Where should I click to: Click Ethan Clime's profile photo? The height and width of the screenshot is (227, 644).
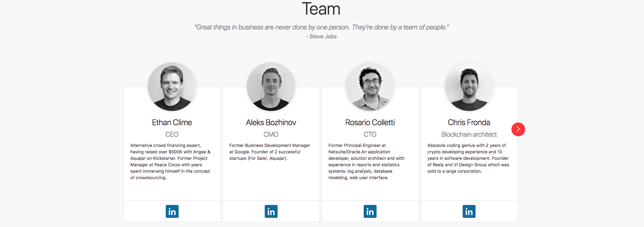172,87
